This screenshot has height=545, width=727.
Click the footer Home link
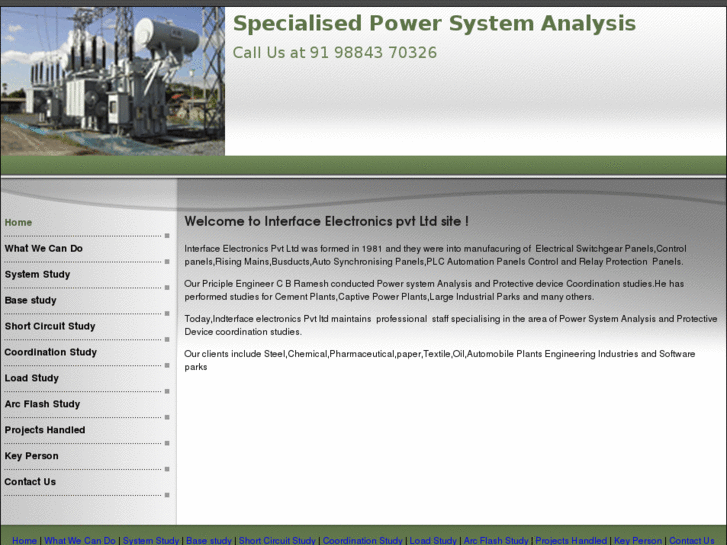[x=24, y=540]
